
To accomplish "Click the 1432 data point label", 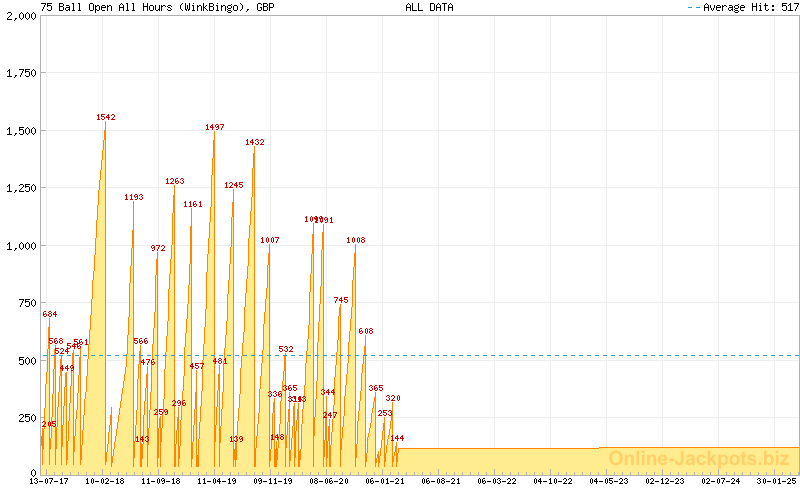I will (255, 142).
